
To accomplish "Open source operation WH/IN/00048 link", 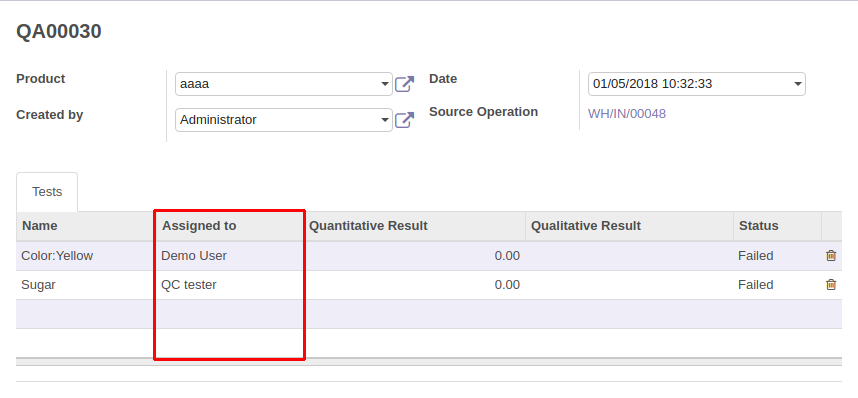I will [627, 114].
